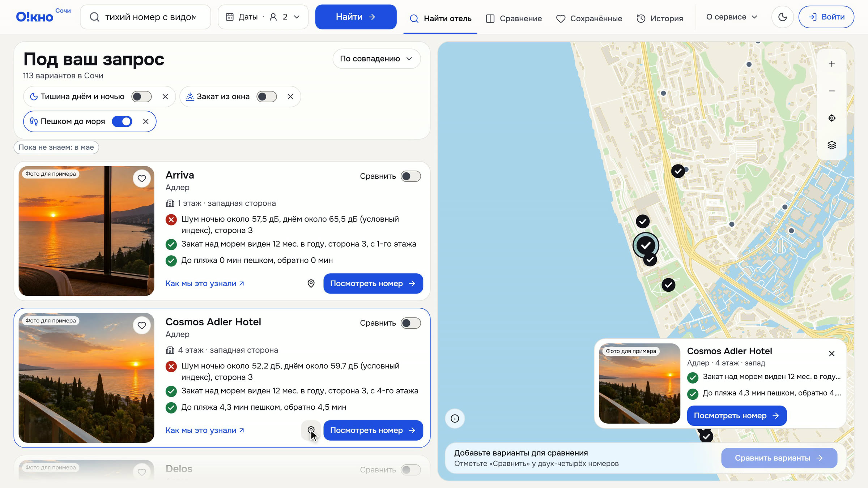The height and width of the screenshot is (488, 868).
Task: Switch to dark theme via moon icon
Action: coord(782,17)
